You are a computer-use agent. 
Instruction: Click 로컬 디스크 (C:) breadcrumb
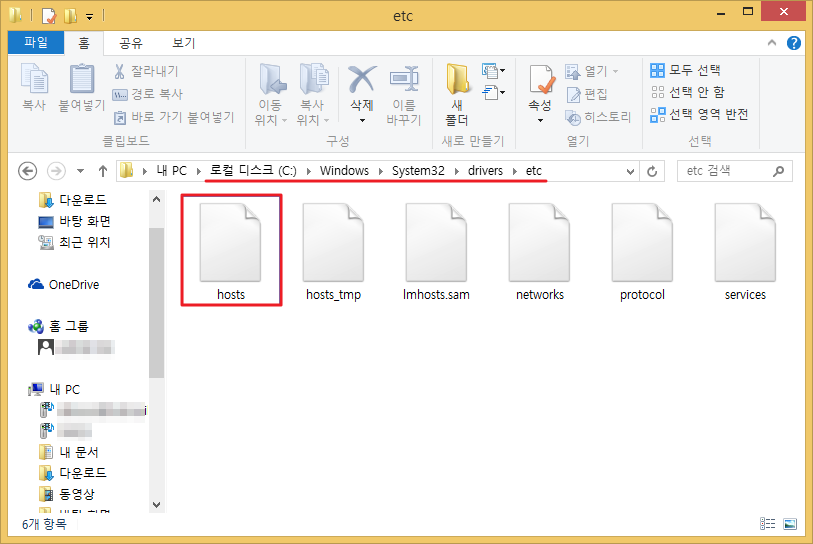(x=253, y=171)
